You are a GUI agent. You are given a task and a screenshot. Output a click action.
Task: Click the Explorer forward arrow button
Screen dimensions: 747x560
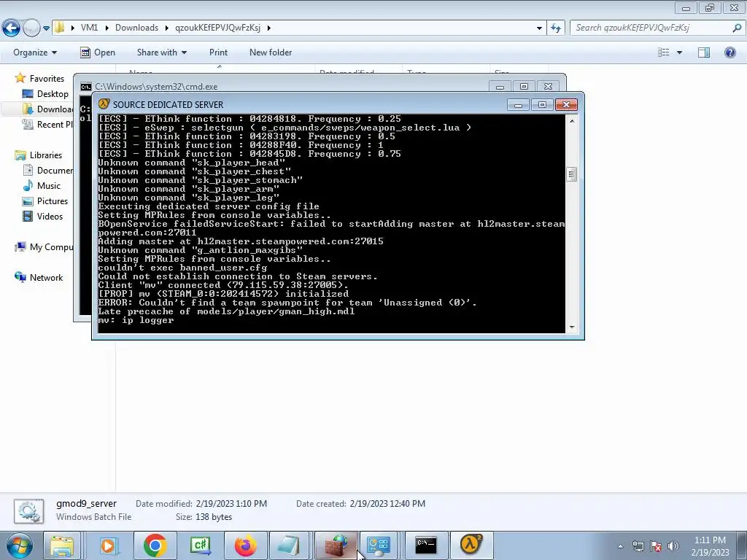pos(31,28)
